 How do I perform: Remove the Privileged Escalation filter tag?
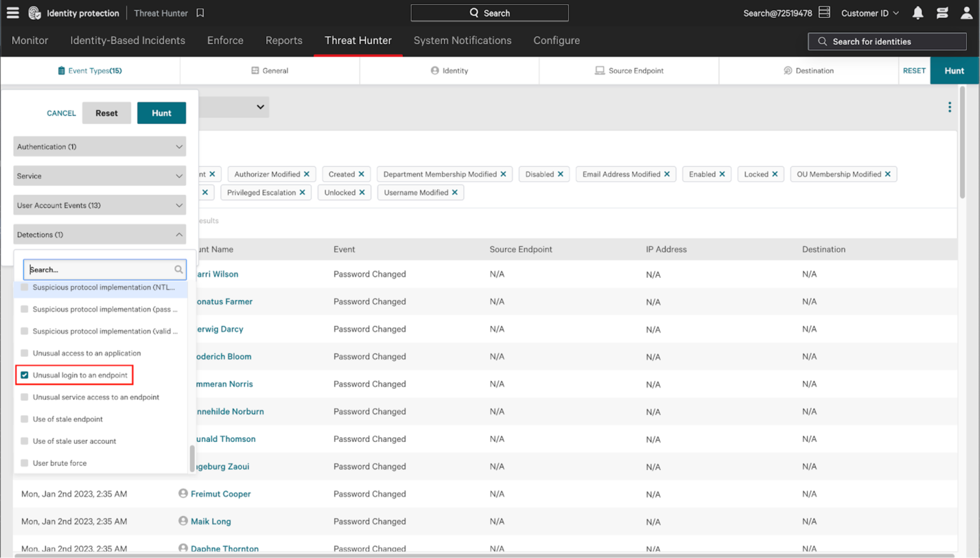[302, 193]
